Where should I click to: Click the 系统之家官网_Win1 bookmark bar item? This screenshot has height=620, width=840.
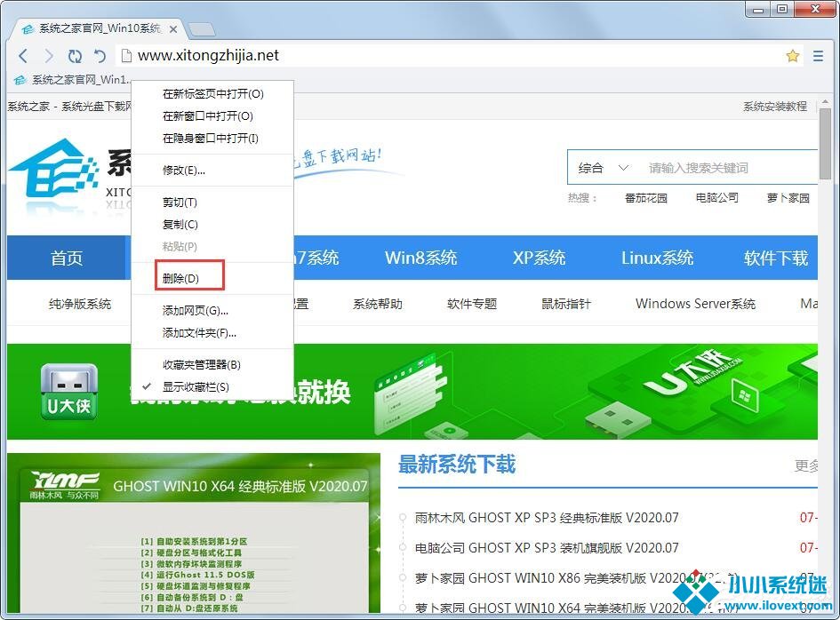pos(72,80)
